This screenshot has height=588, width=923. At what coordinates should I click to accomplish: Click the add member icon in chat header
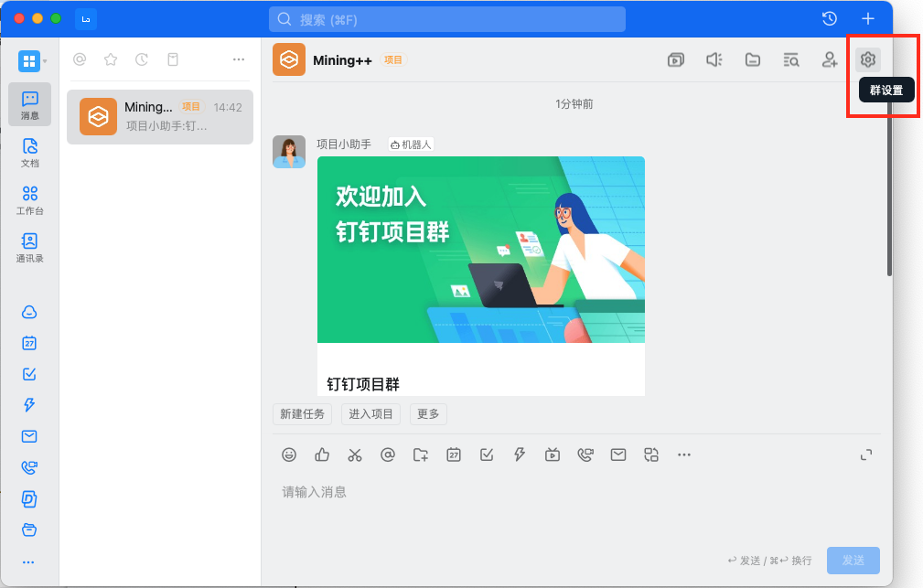(830, 59)
